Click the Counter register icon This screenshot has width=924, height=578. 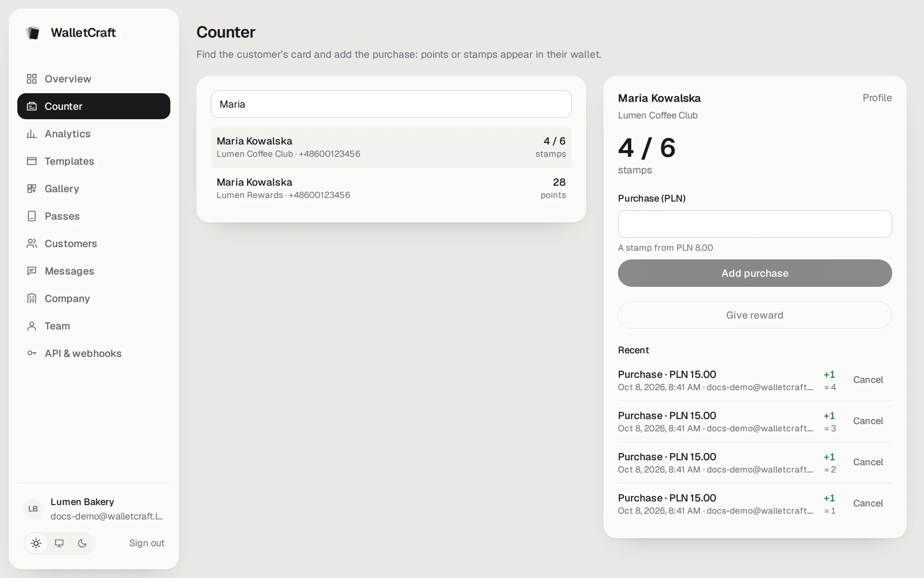coord(32,106)
